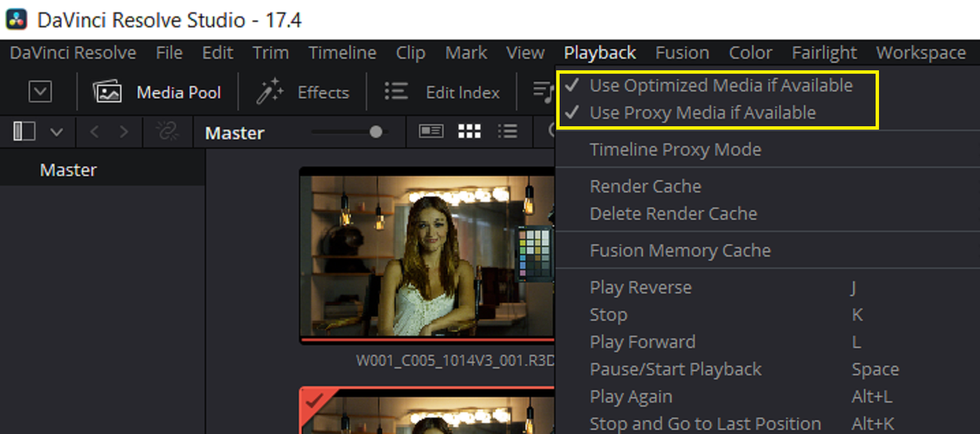Open the Mark menu
The height and width of the screenshot is (434, 980).
tap(466, 53)
